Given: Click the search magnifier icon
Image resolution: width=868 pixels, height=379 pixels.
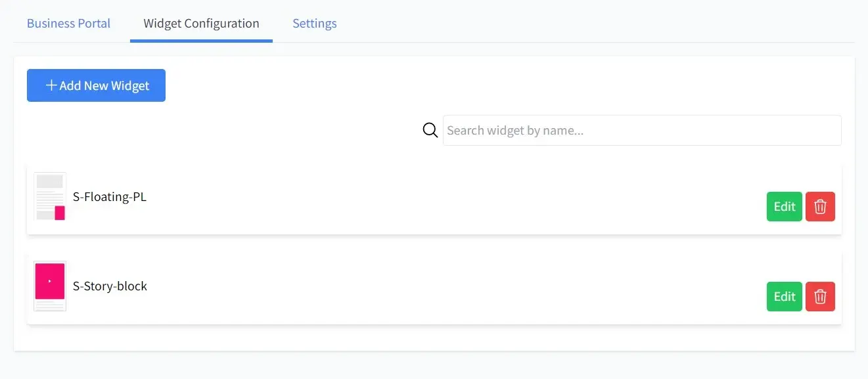Looking at the screenshot, I should pyautogui.click(x=430, y=130).
